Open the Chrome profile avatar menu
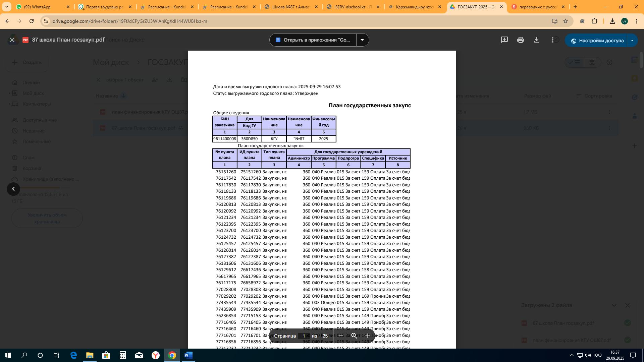This screenshot has height=362, width=644. coord(625,21)
